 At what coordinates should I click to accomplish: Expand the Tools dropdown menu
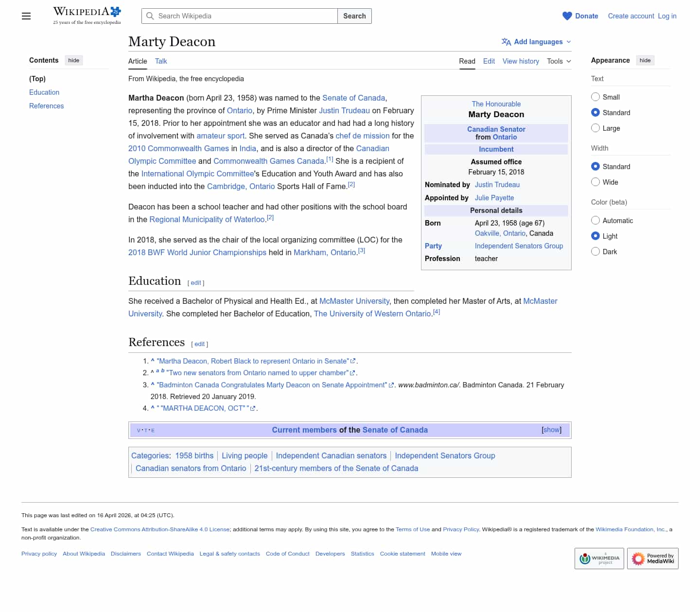559,61
